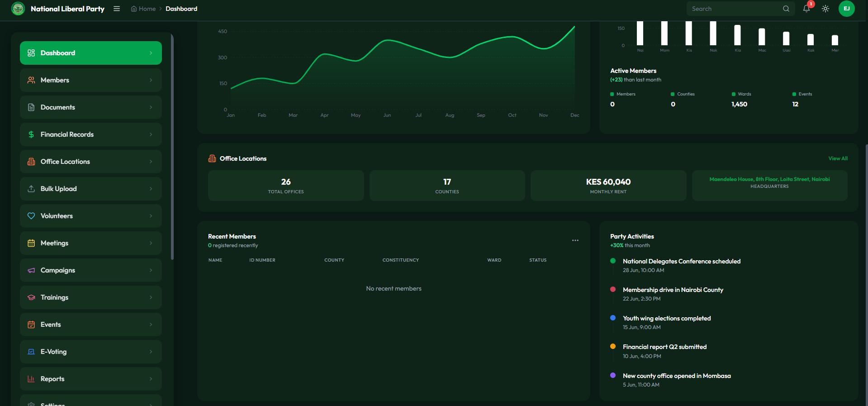Click the search magnifier icon
The width and height of the screenshot is (868, 406).
click(x=786, y=9)
